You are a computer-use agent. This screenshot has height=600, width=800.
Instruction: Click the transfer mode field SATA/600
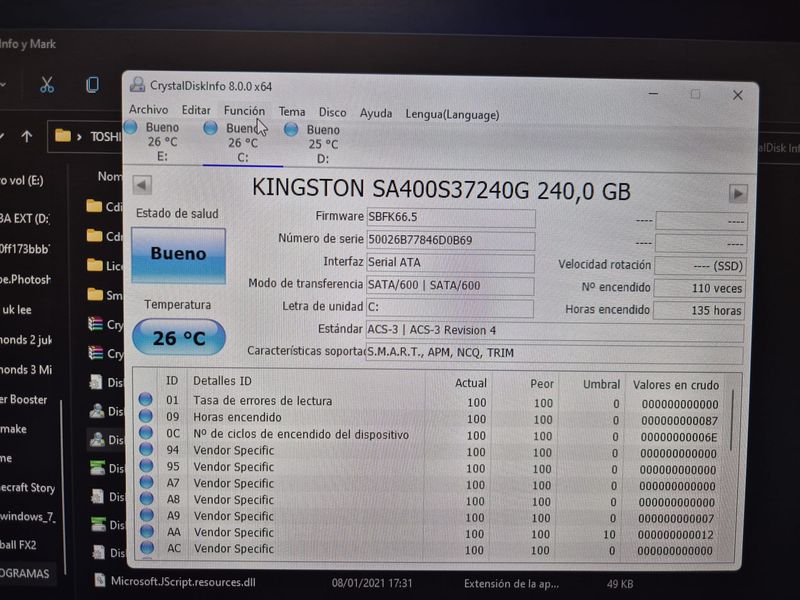(x=450, y=286)
